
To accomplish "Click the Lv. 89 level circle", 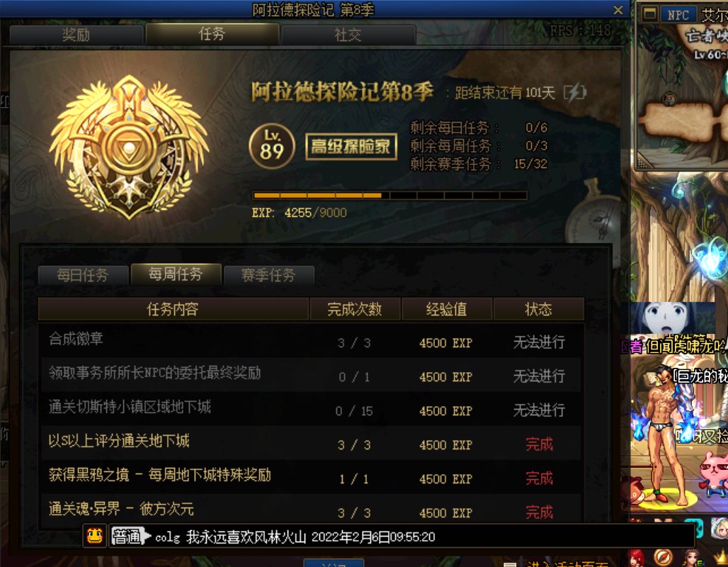I will click(272, 147).
